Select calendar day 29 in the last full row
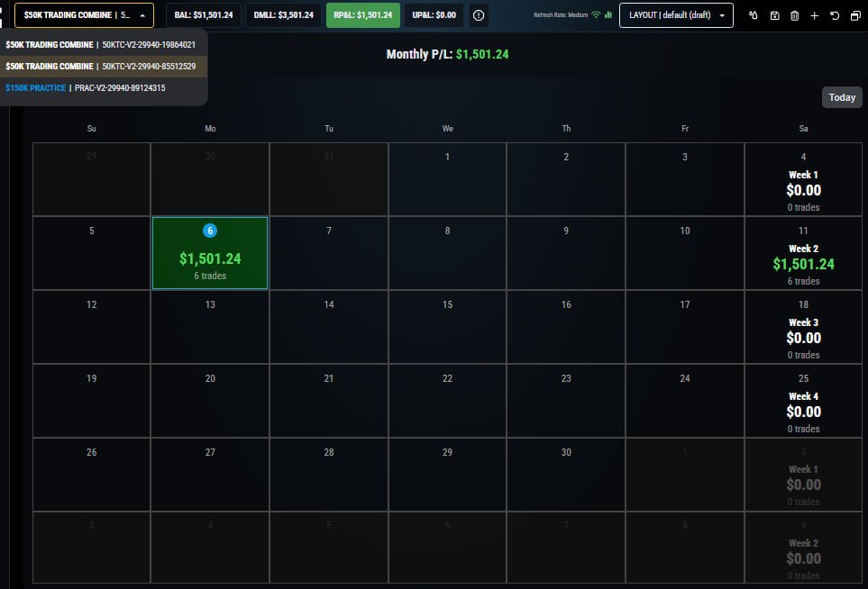Image resolution: width=868 pixels, height=589 pixels. [447, 475]
